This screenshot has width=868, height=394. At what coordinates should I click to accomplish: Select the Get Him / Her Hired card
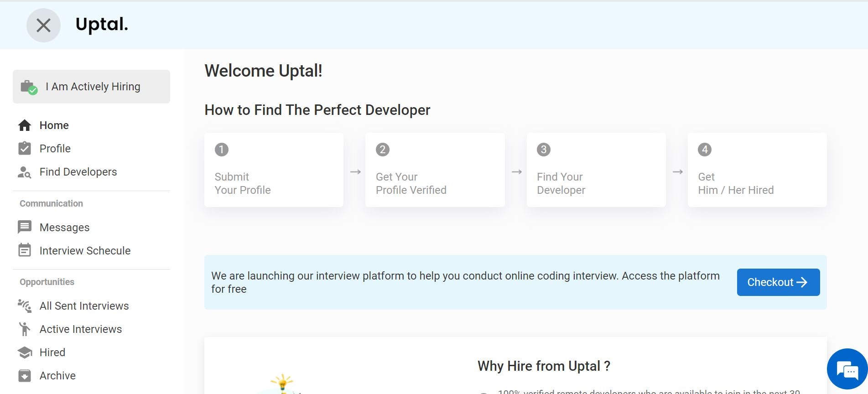[757, 170]
